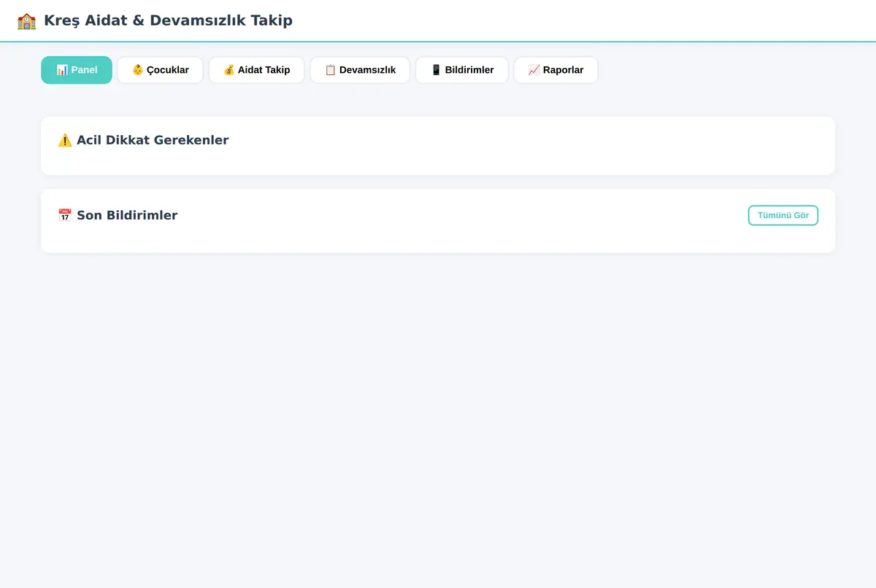
Task: Open the Bildirimler tab
Action: tap(462, 70)
